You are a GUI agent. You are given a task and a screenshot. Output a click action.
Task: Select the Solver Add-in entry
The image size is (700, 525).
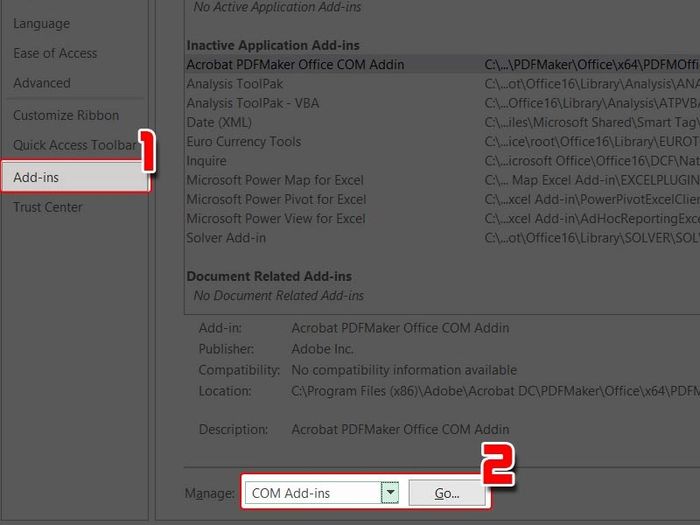click(226, 238)
